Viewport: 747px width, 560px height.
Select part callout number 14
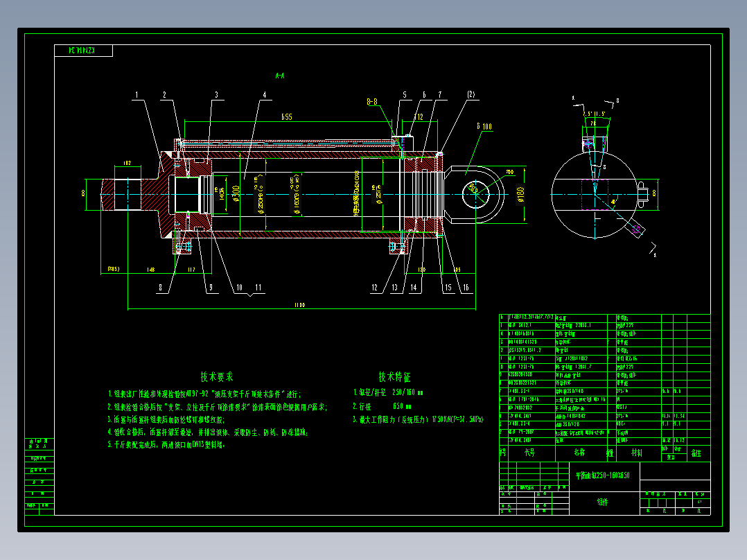pyautogui.click(x=414, y=288)
